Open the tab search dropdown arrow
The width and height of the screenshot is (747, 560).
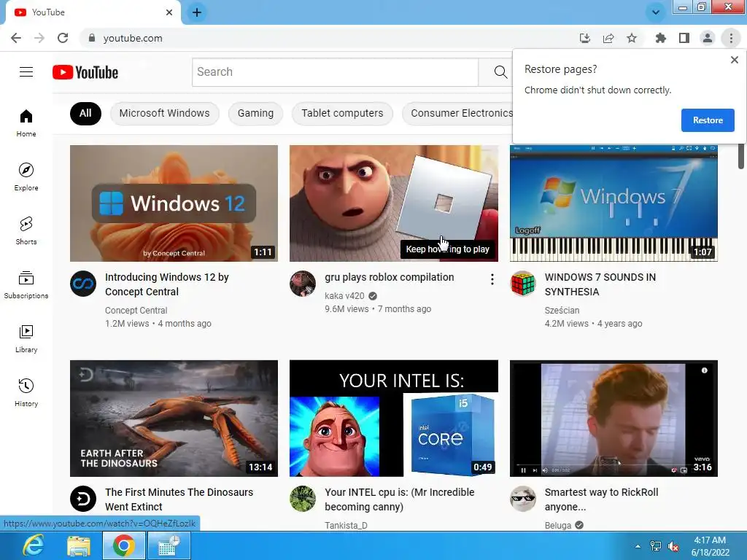click(x=656, y=12)
